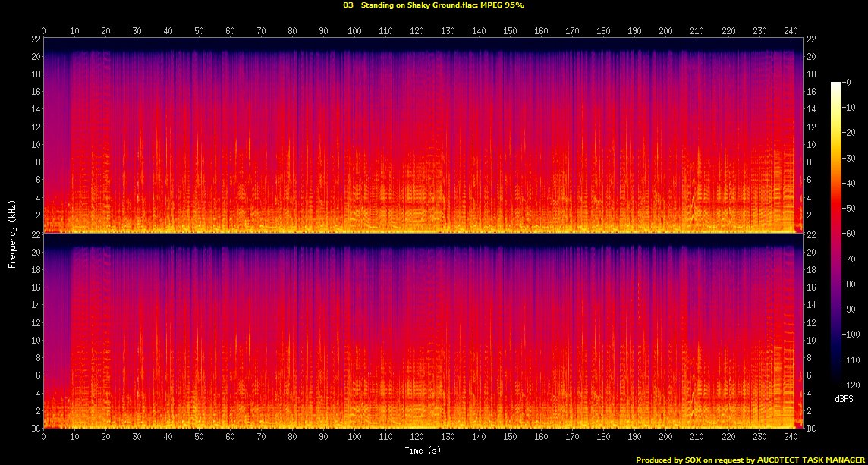The height and width of the screenshot is (465, 868).
Task: Click the top-left '22' kHz frequency label
Action: click(35, 39)
